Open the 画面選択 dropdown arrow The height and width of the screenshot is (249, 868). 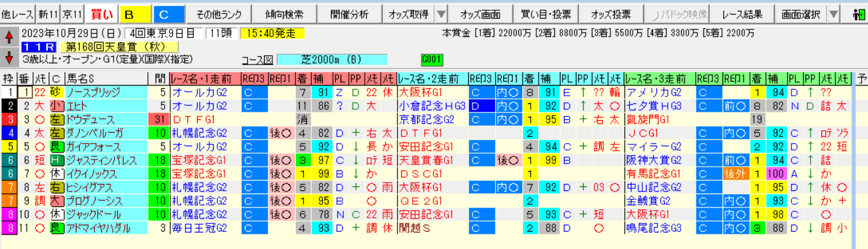(834, 14)
